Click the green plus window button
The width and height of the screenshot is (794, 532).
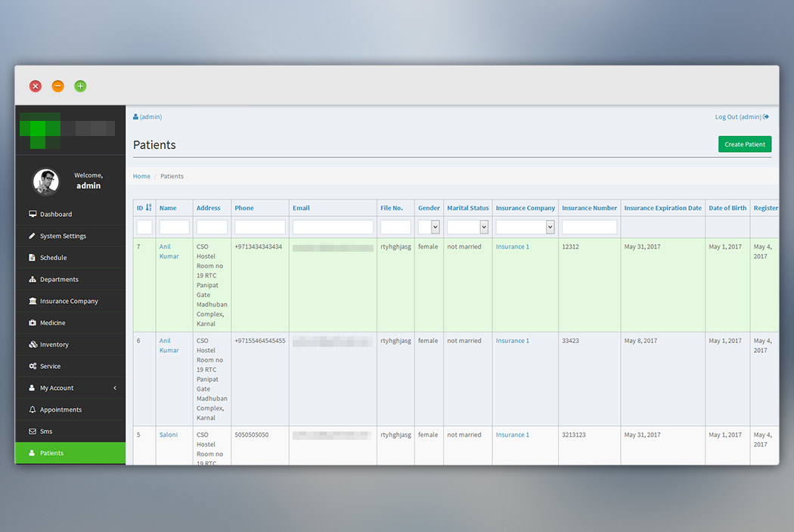tap(80, 86)
